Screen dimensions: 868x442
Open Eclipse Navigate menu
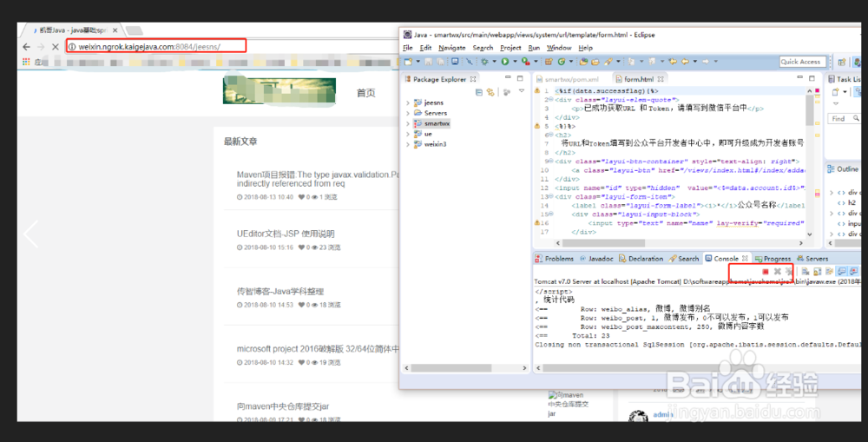[451, 48]
